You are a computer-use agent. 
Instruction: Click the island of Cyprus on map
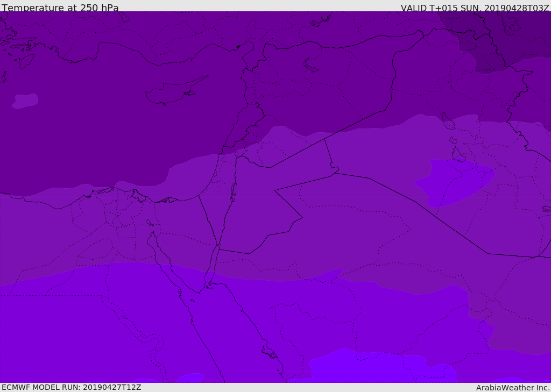176,90
